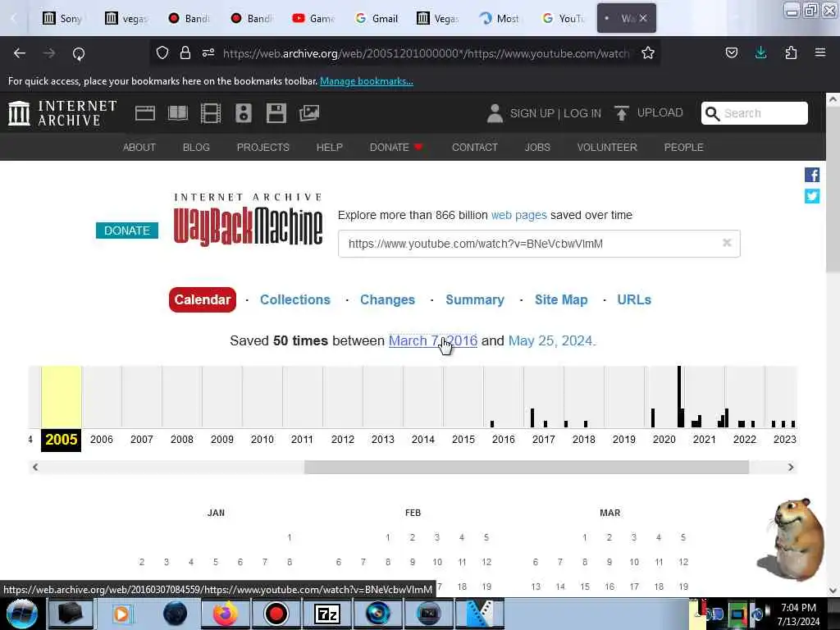Clear Wayback URL with X icon
The image size is (840, 630).
pyautogui.click(x=727, y=243)
